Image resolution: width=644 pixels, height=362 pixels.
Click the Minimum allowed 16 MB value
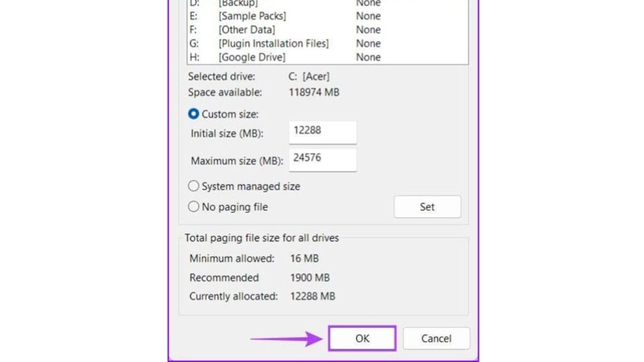tap(304, 258)
